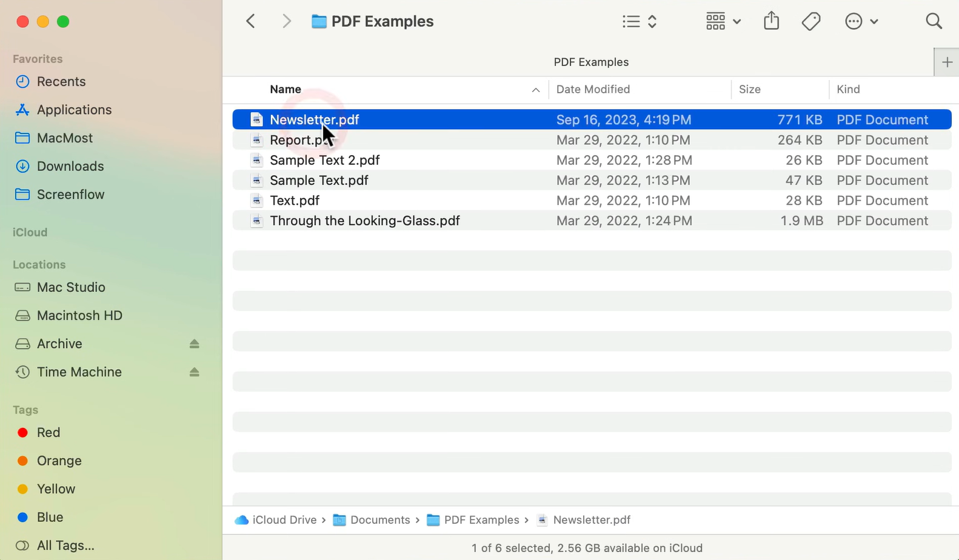Click Through the Looking-Glass.pdf file icon
This screenshot has height=560, width=959.
click(x=257, y=221)
